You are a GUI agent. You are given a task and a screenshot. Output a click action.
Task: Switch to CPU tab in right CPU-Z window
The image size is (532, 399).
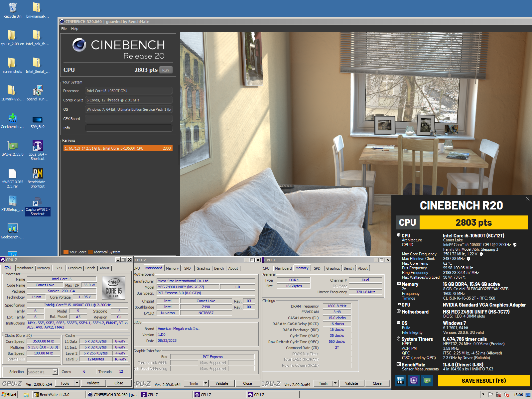(x=266, y=268)
